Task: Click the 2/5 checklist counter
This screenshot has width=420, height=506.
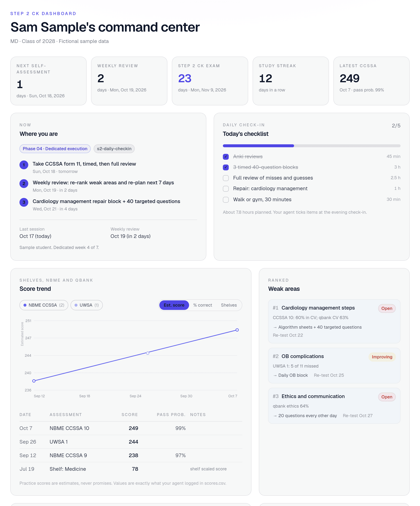Action: click(396, 126)
